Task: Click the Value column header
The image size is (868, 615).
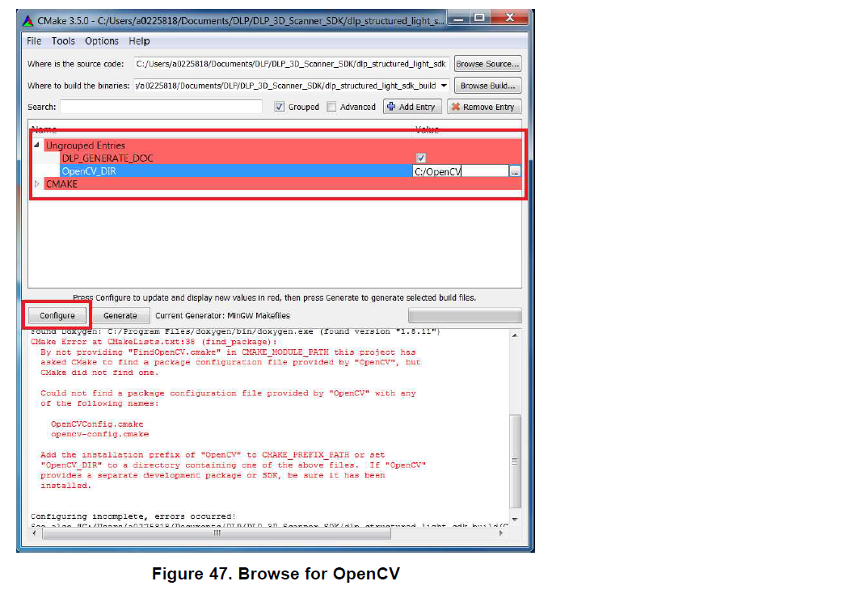Action: tap(427, 129)
